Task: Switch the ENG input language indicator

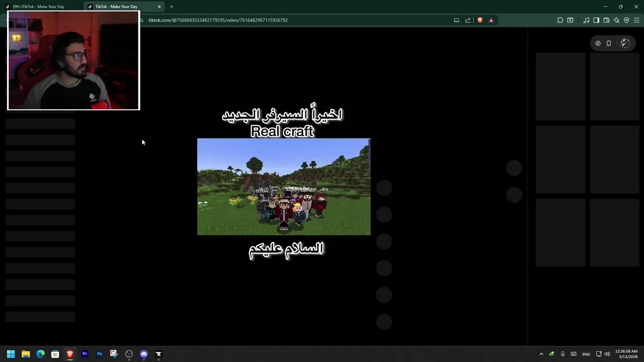Action: point(586,354)
